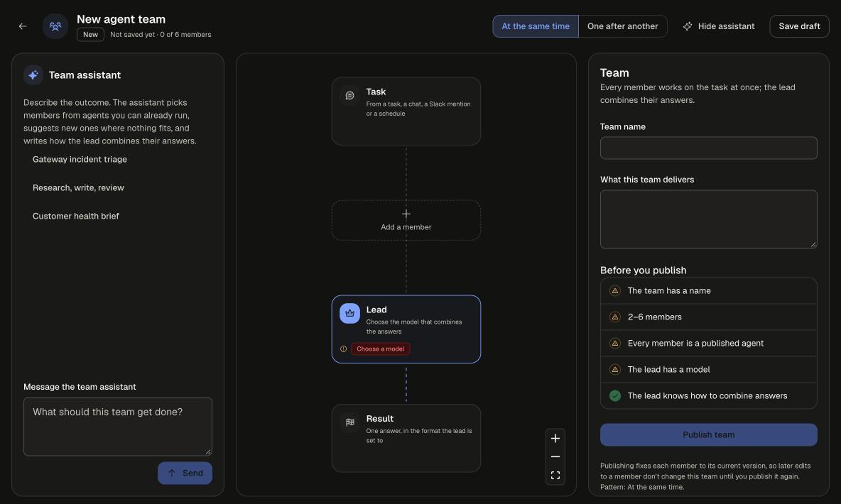Click the New status badge
The image size is (841, 504).
[90, 34]
